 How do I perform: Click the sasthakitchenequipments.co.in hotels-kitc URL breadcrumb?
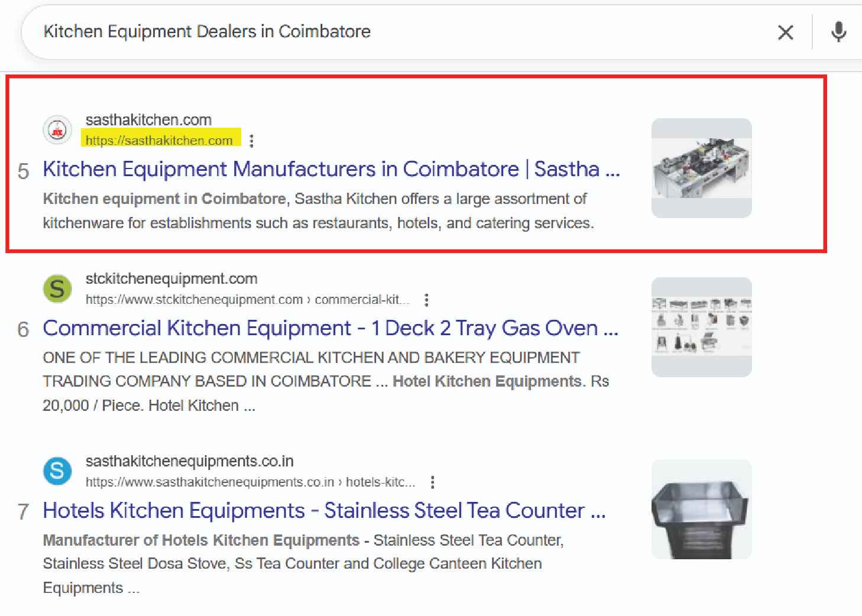coord(250,482)
